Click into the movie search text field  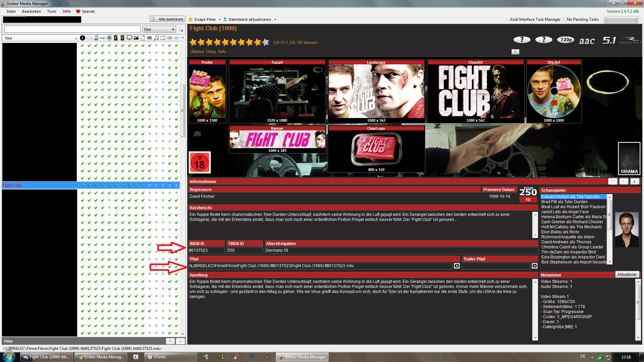click(72, 29)
